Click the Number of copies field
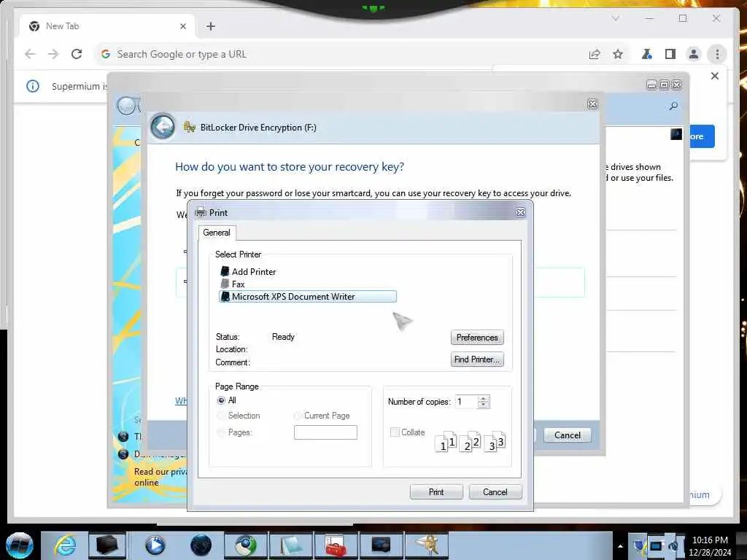Viewport: 747px width, 560px height. tap(466, 402)
